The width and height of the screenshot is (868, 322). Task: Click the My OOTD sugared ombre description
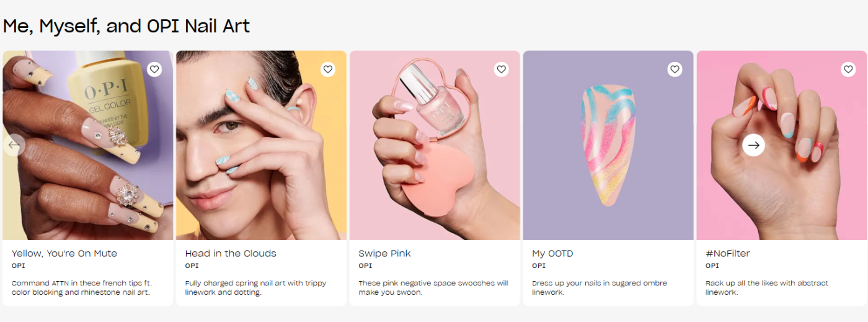point(599,287)
